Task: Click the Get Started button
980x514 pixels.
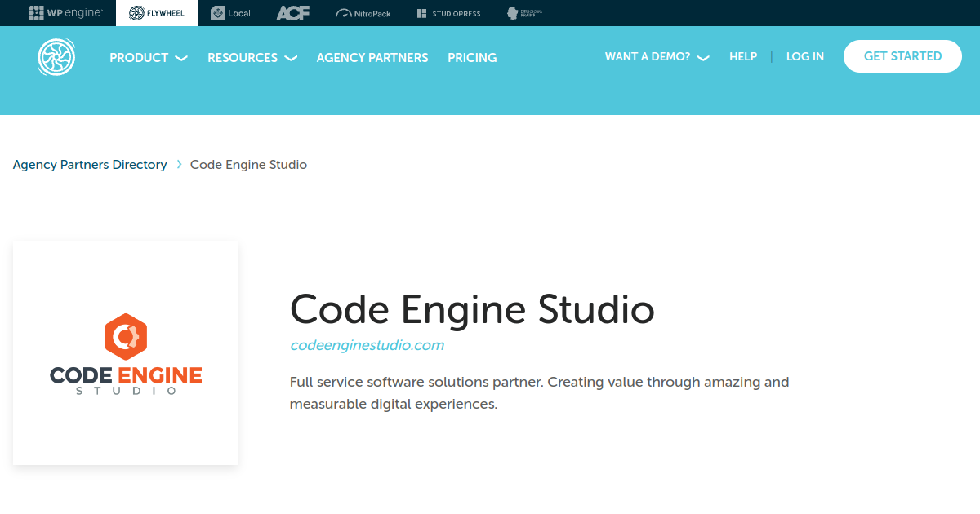Action: tap(902, 56)
